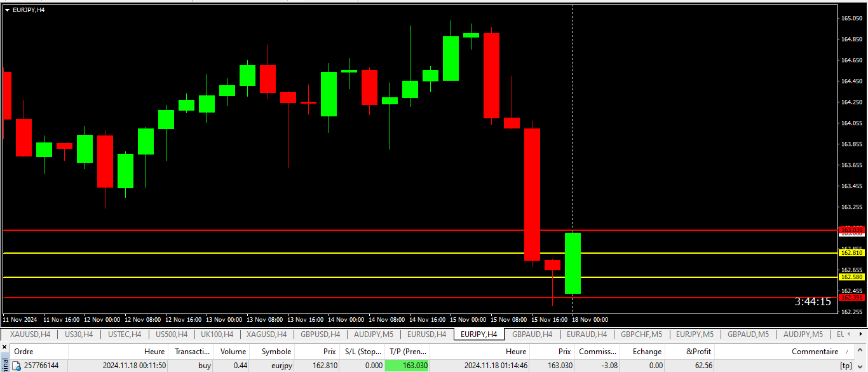868x372 pixels.
Task: Open the AUDJPY,M5 tab right of GBPAUD,M5
Action: [x=803, y=334]
